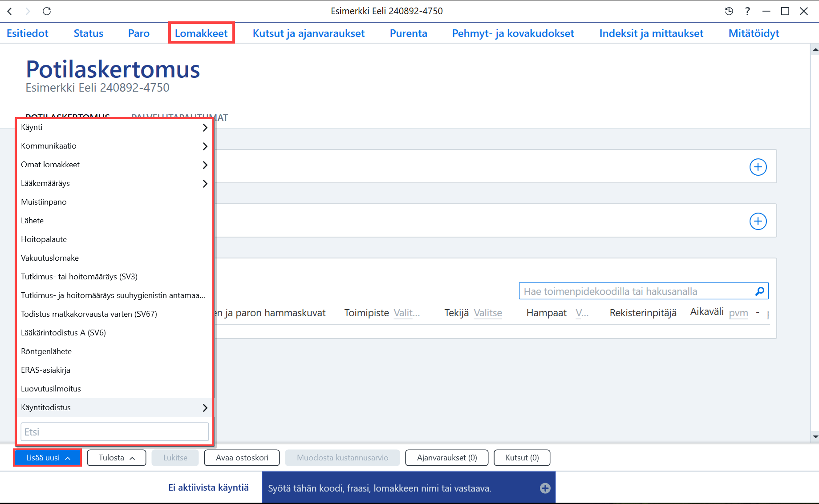Open help via the question mark icon
This screenshot has width=819, height=504.
(747, 11)
